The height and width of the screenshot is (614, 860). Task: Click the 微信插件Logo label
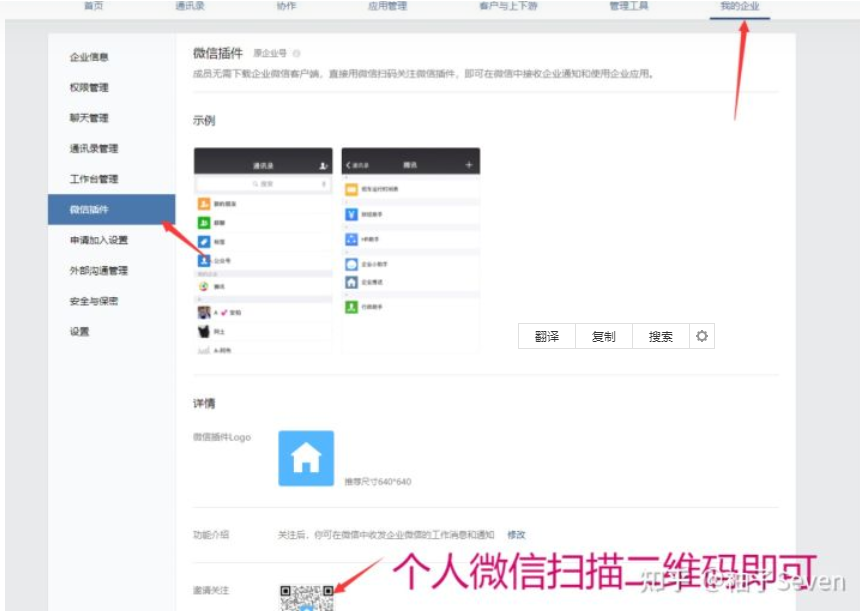coord(222,437)
